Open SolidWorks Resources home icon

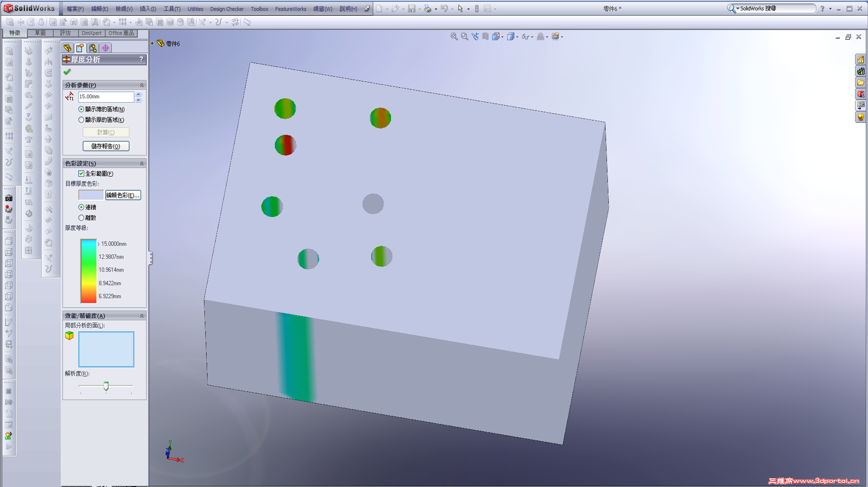click(x=860, y=60)
